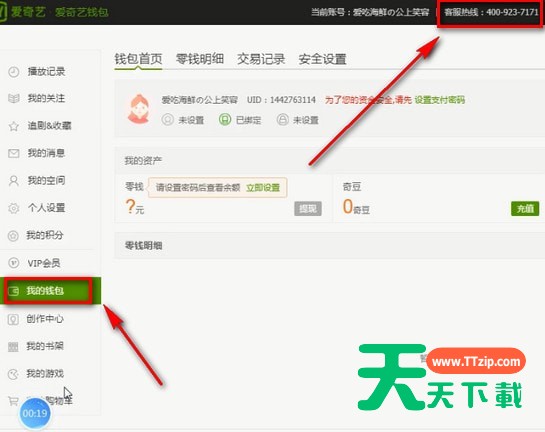Click the user avatar in the wallet profile

139,109
